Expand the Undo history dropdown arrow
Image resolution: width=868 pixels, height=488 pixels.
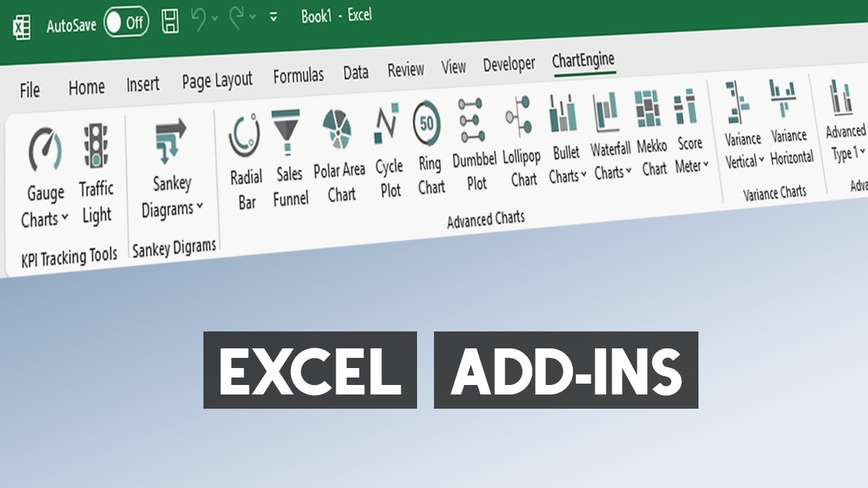[x=215, y=19]
